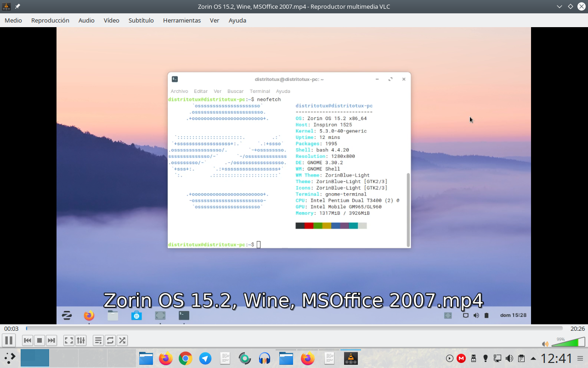Open the Ver menu
The width and height of the screenshot is (588, 368).
pos(215,20)
